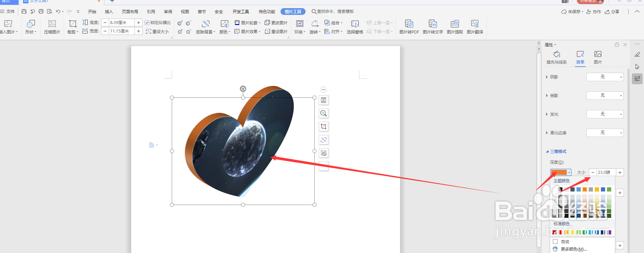
Task: Increase brightness sun icon
Action: 180,31
